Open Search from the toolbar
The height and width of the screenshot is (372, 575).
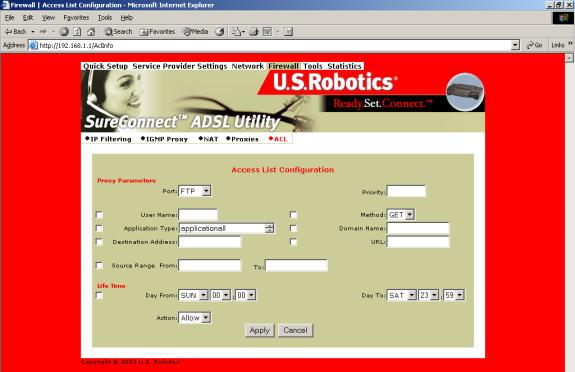tap(118, 32)
